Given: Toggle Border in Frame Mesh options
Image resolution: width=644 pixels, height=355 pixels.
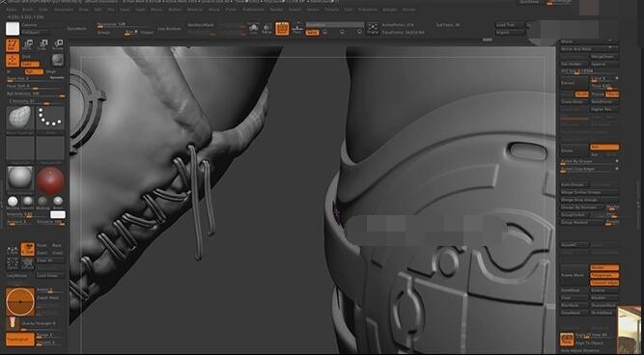Looking at the screenshot, I should (604, 267).
